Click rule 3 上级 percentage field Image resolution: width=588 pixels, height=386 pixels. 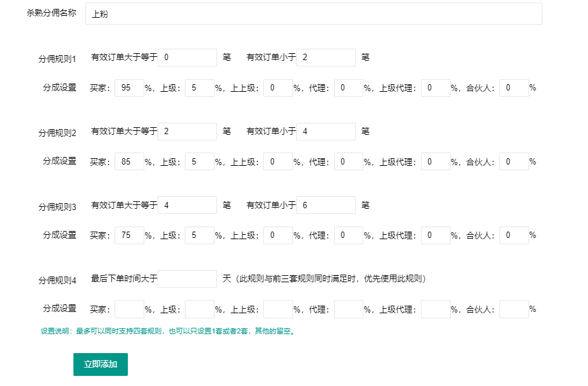[199, 235]
